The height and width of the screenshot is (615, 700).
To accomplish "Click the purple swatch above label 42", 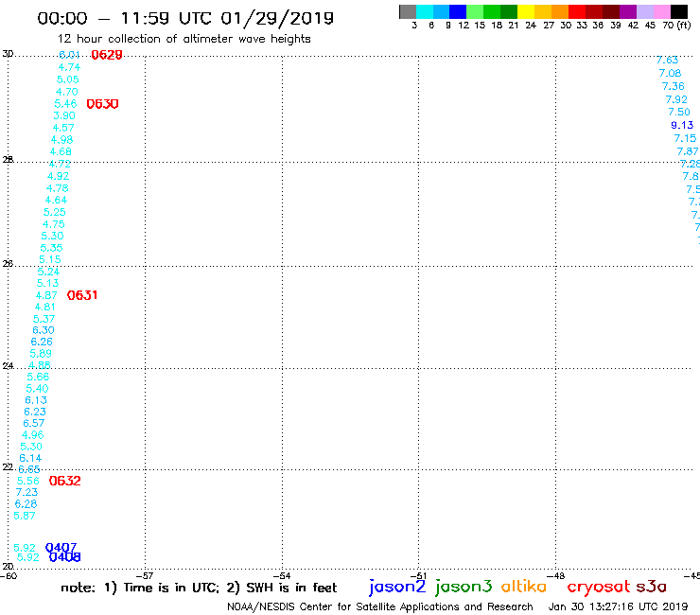I will pyautogui.click(x=628, y=11).
